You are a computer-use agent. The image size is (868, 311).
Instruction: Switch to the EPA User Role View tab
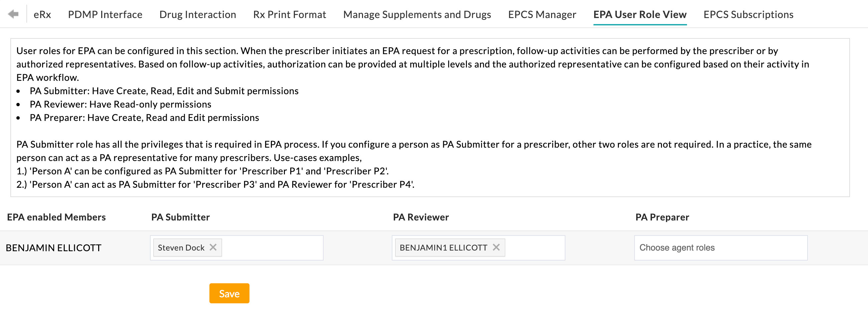click(x=640, y=14)
